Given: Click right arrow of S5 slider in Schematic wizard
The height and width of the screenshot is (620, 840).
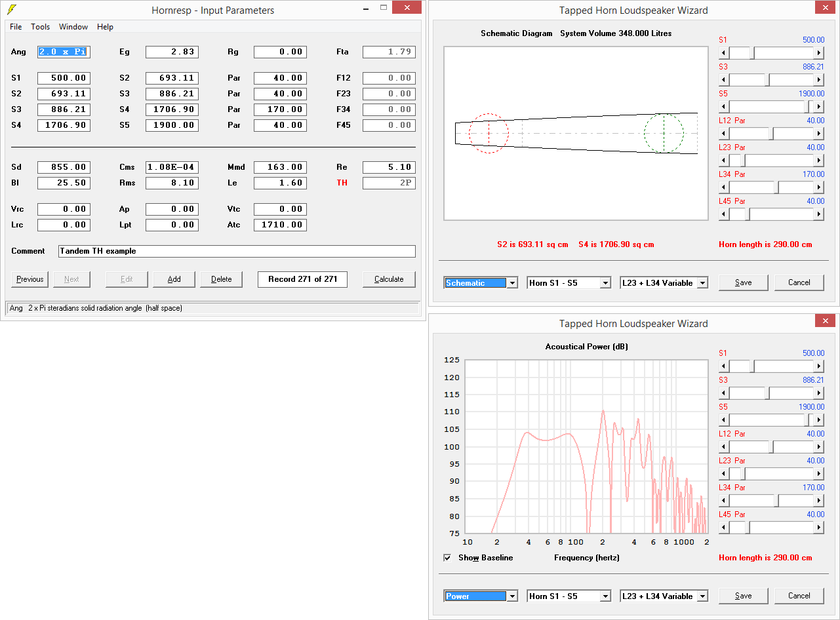Looking at the screenshot, I should 819,107.
